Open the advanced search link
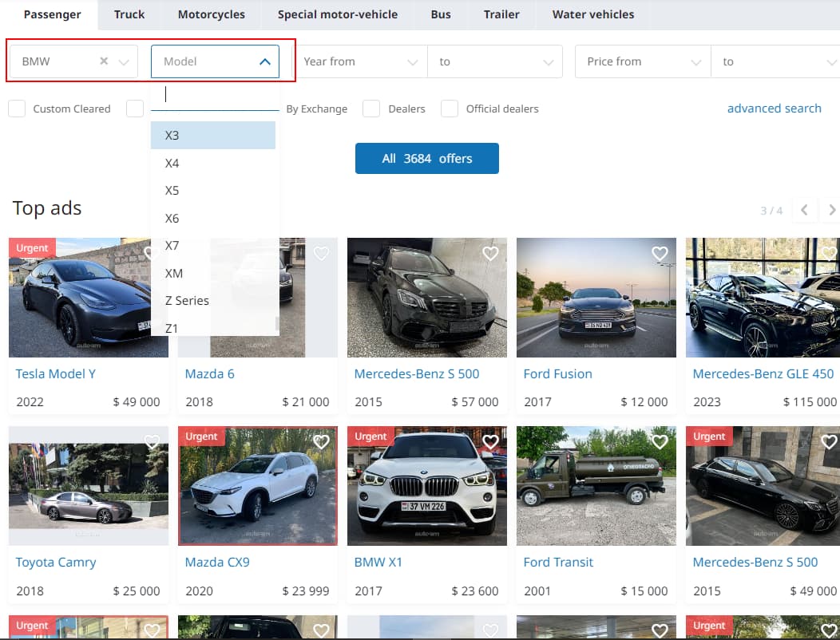 [x=774, y=109]
